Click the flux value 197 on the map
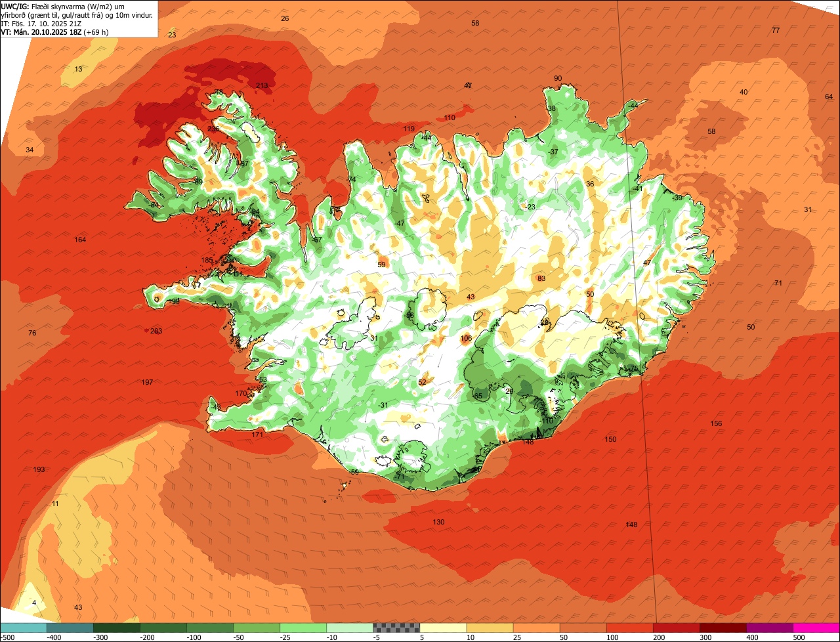The width and height of the screenshot is (840, 642). click(x=147, y=382)
